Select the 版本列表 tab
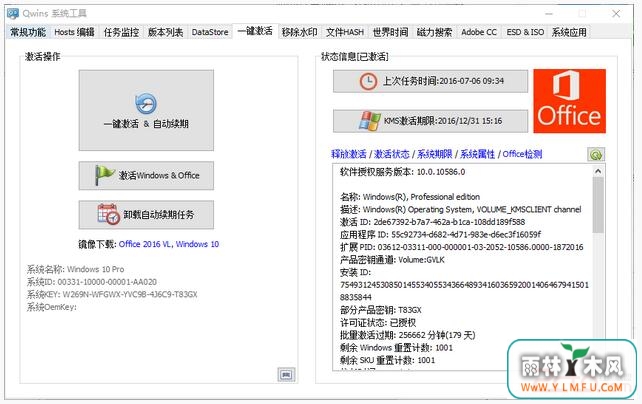Screen dimensions: 642x404 click(165, 32)
